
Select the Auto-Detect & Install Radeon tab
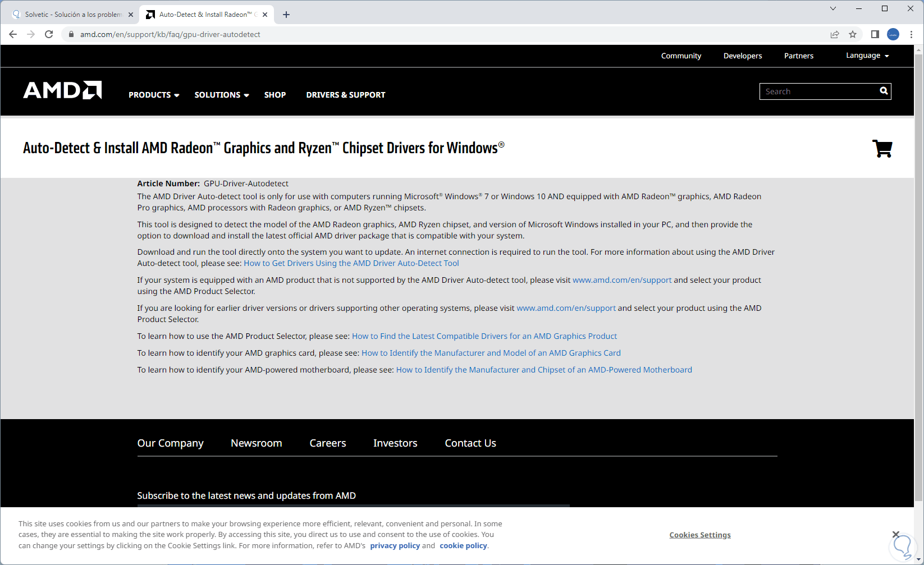pos(207,15)
